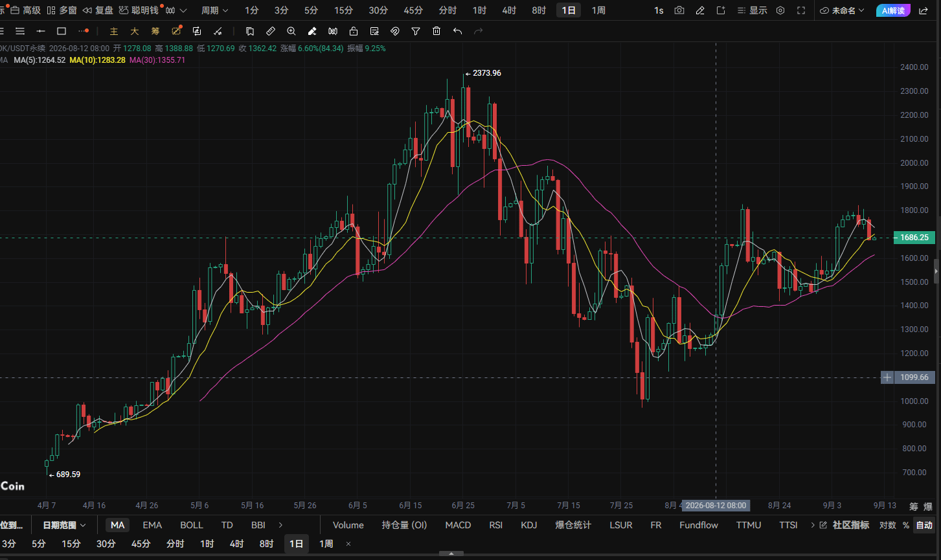The height and width of the screenshot is (560, 941).
Task: Open the hexagon chart settings icon
Action: click(x=780, y=10)
